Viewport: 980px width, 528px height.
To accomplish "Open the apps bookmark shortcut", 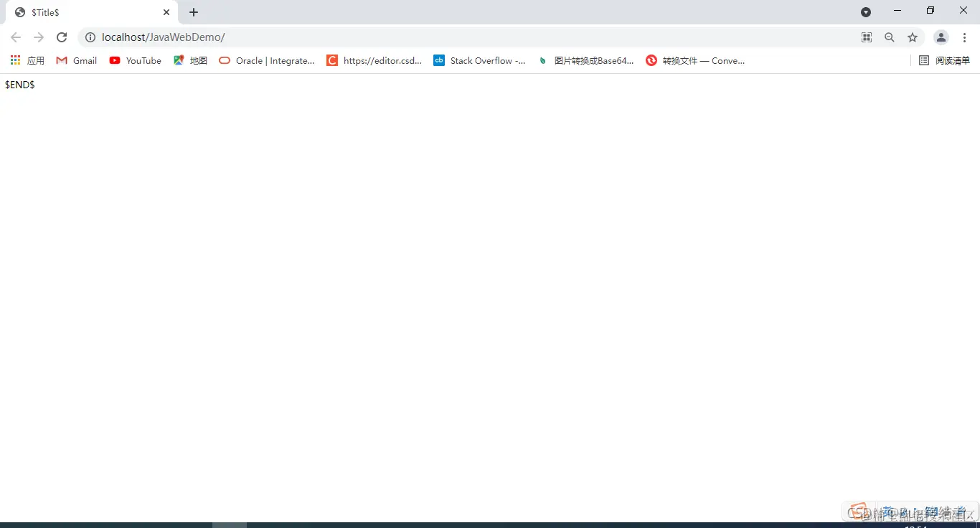I will (x=27, y=61).
